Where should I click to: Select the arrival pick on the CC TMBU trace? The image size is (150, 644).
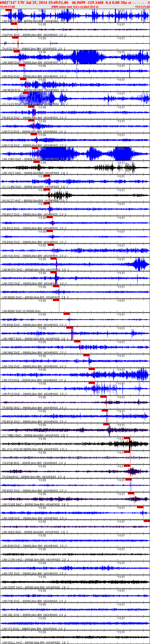[x=106, y=424]
